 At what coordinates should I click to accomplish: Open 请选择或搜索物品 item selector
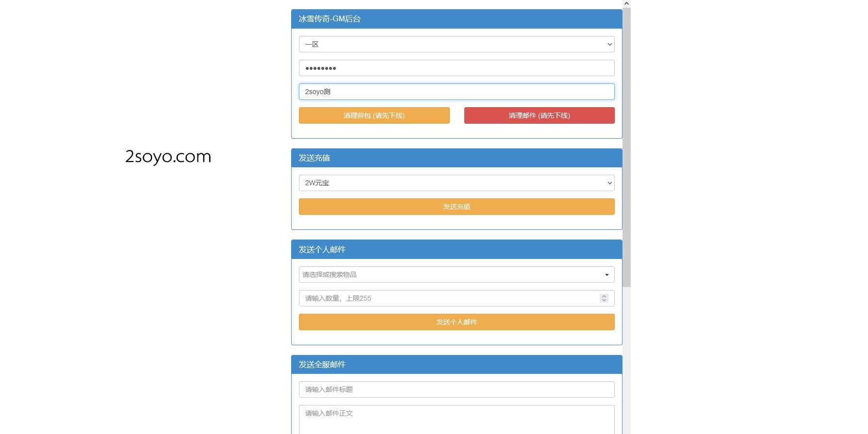(457, 274)
